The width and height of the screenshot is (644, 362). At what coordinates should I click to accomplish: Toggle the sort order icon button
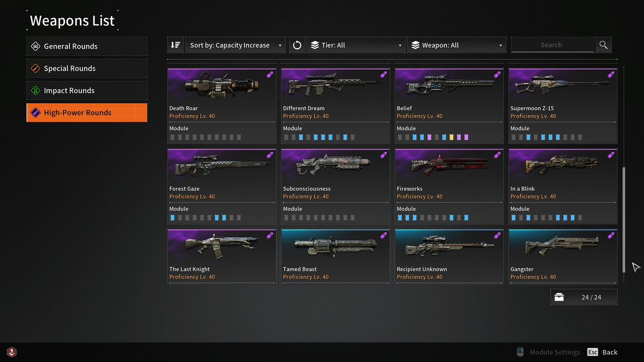pos(175,45)
